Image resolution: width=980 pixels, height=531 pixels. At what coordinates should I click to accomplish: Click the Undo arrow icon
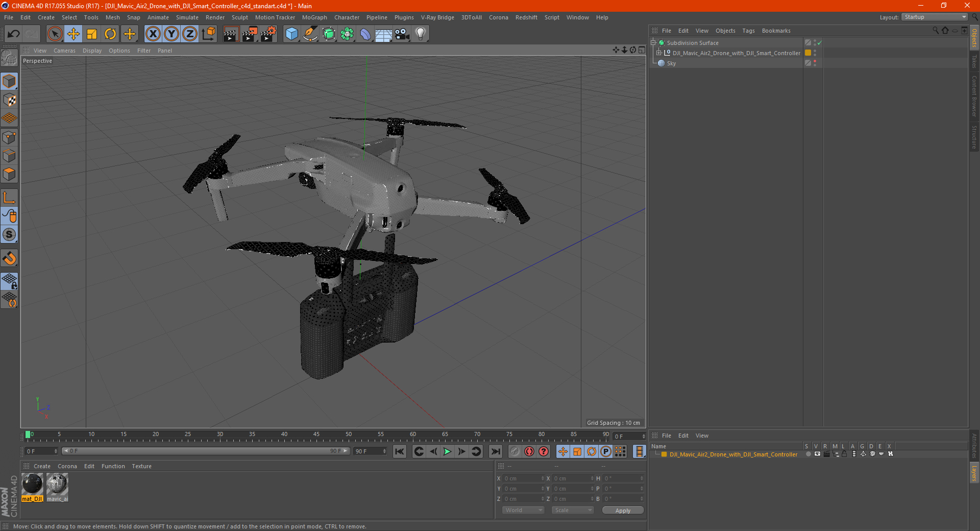14,34
